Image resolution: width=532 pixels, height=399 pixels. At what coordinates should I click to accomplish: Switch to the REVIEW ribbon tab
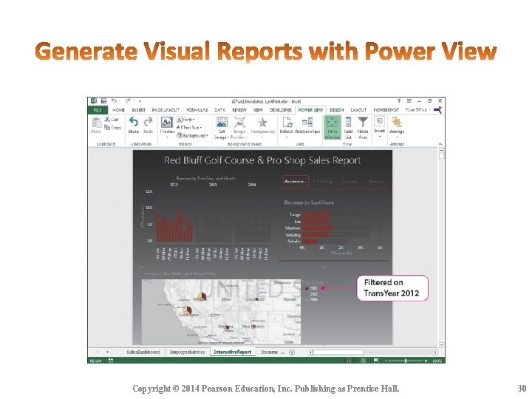click(x=239, y=110)
